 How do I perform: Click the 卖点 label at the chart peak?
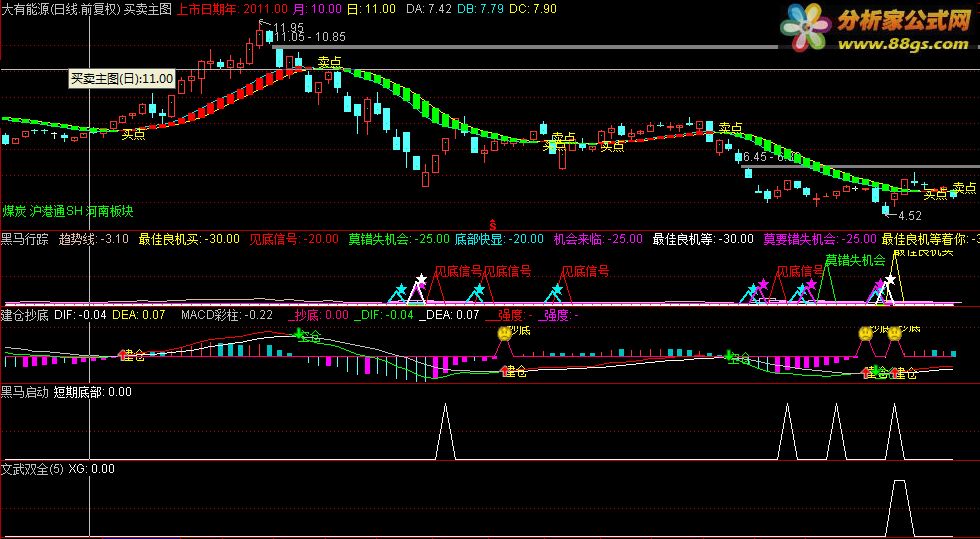coord(329,61)
